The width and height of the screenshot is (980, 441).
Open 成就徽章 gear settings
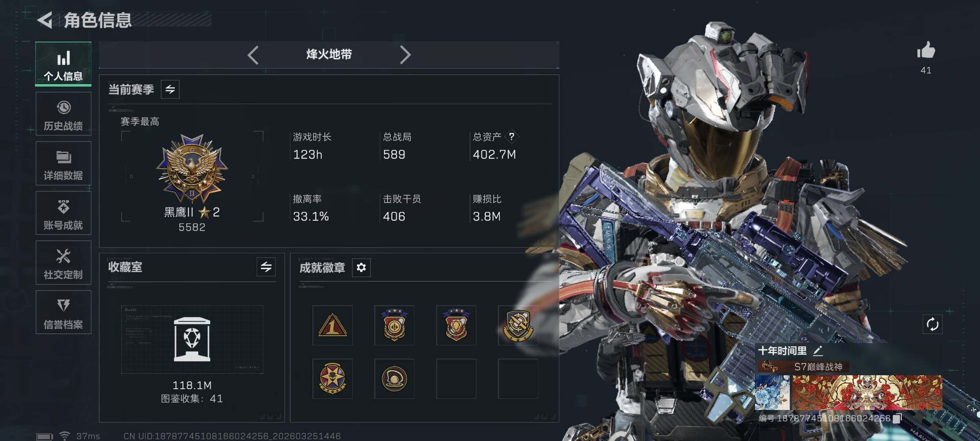(x=361, y=267)
